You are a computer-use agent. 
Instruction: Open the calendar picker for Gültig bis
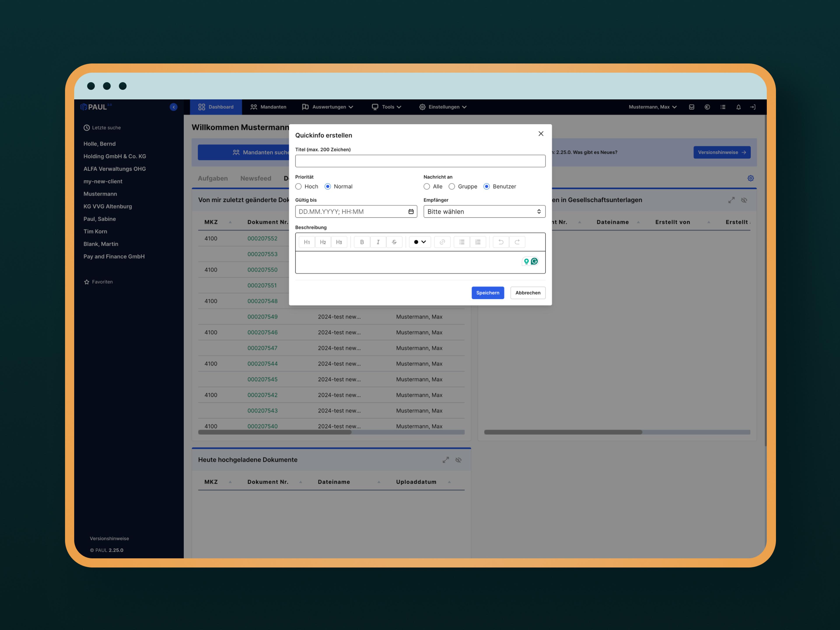(411, 212)
